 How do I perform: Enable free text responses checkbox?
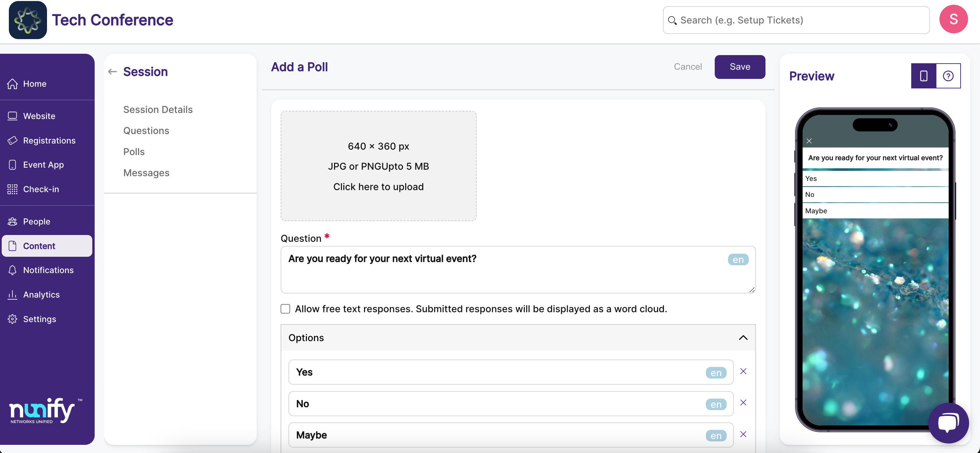coord(285,308)
